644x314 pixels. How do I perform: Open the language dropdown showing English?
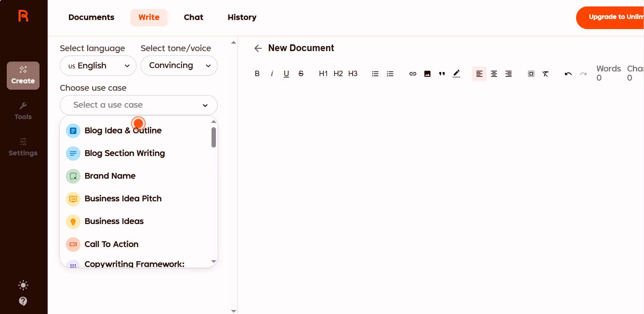(x=98, y=66)
